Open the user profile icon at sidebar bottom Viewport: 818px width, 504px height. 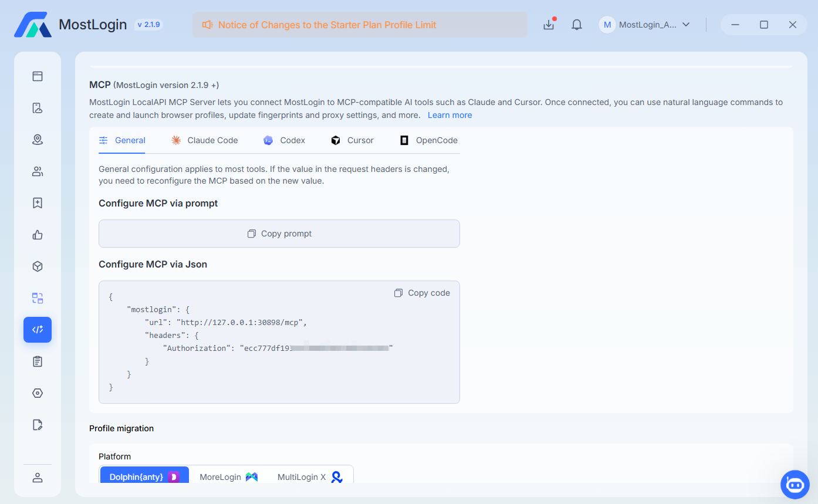pos(38,478)
